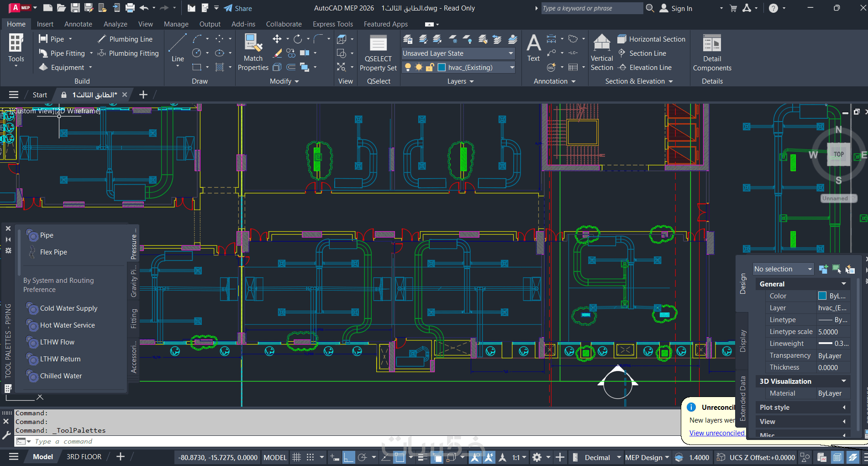Toggle Ortho mode in status bar
The width and height of the screenshot is (868, 466).
coord(349,457)
